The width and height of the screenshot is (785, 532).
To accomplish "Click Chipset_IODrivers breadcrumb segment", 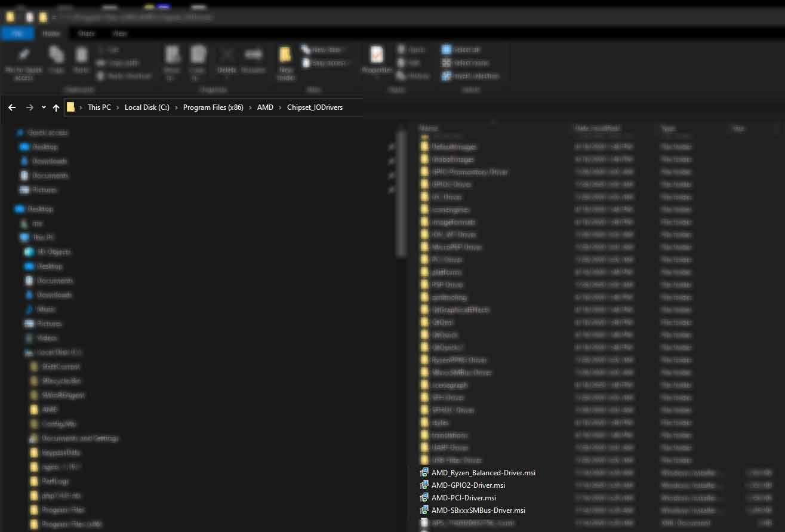I will (315, 107).
